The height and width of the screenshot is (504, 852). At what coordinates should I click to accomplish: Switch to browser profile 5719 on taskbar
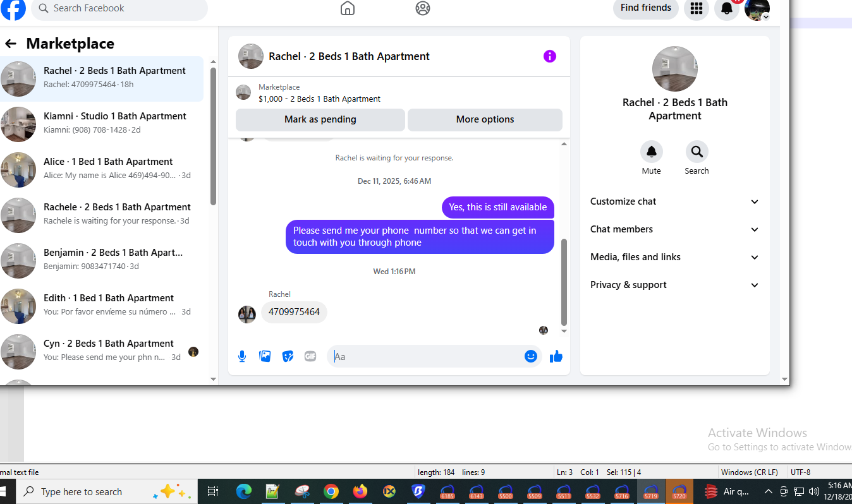[x=651, y=491]
